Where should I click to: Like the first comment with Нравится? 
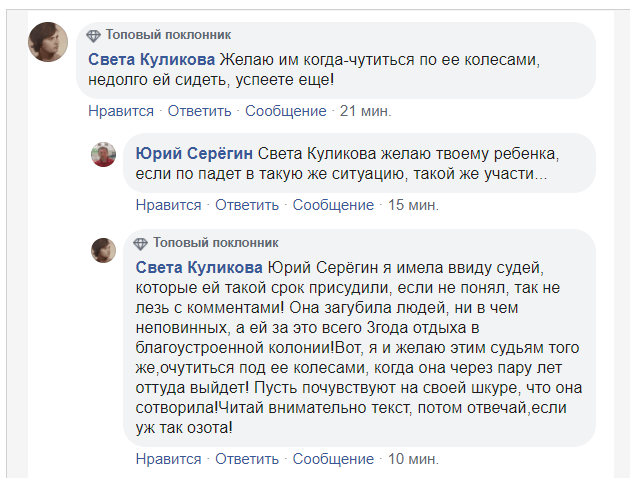click(121, 110)
